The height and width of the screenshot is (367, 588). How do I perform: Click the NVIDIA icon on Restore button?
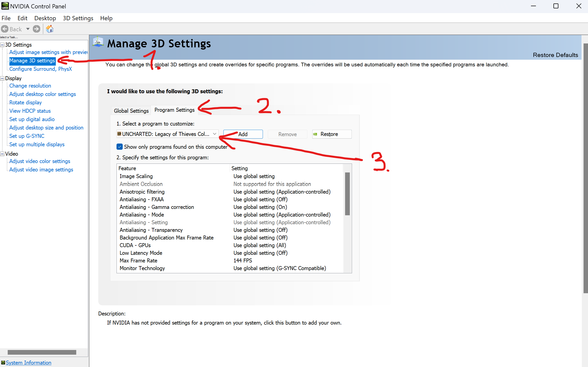click(315, 134)
